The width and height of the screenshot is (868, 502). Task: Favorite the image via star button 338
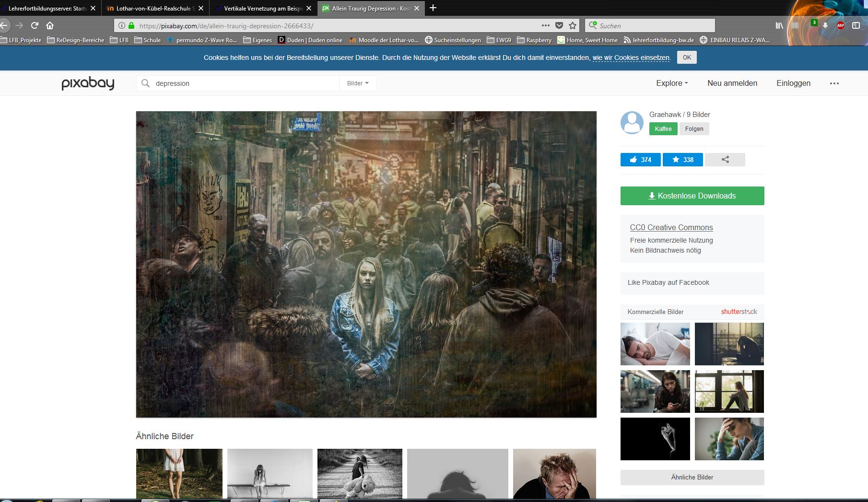pos(682,160)
